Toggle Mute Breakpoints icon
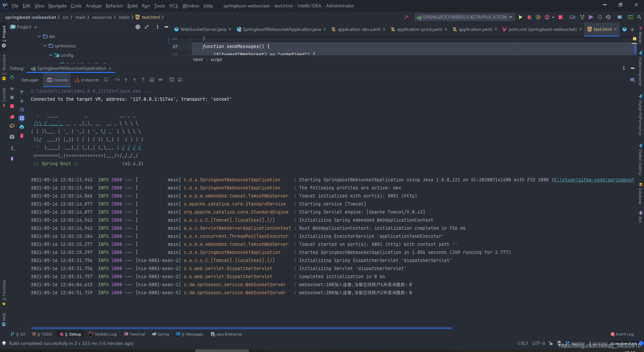This screenshot has height=352, width=644. point(12,126)
